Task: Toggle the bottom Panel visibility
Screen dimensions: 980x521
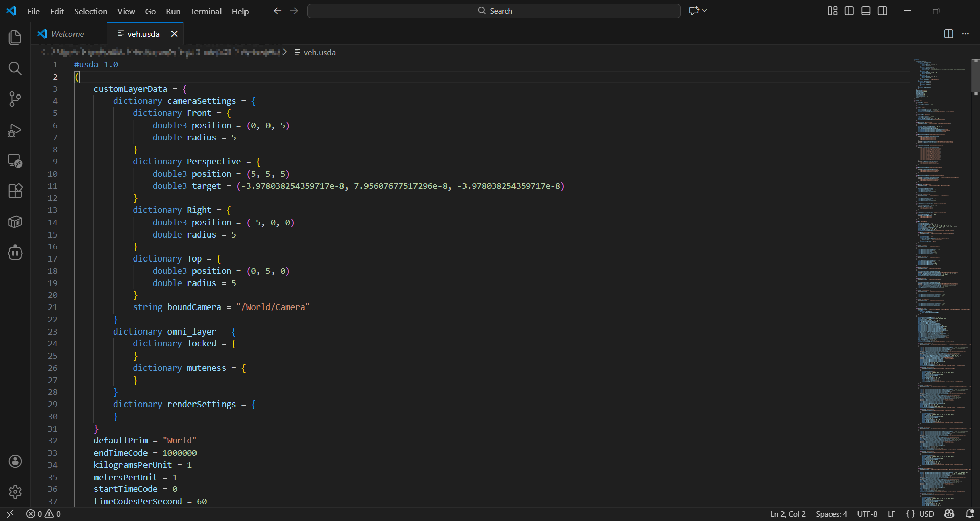Action: pyautogui.click(x=866, y=11)
